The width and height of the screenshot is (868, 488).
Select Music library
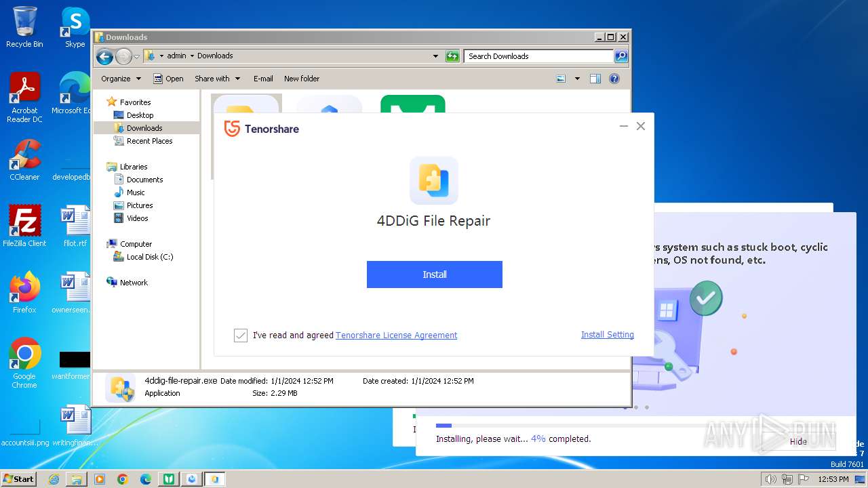[136, 192]
